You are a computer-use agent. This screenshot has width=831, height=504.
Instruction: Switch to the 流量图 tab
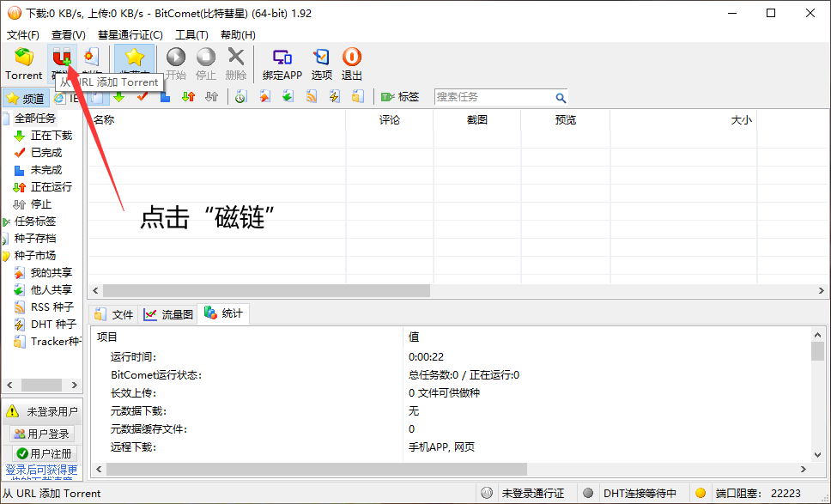tap(168, 314)
